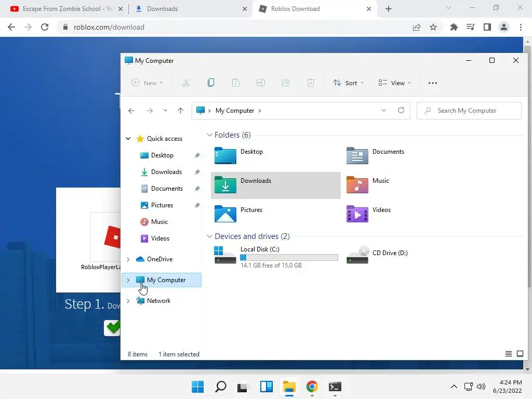
Task: Show hidden system tray icons
Action: 454,387
